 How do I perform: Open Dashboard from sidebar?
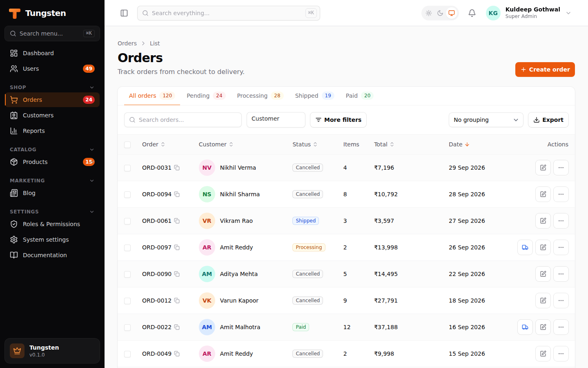pyautogui.click(x=52, y=53)
